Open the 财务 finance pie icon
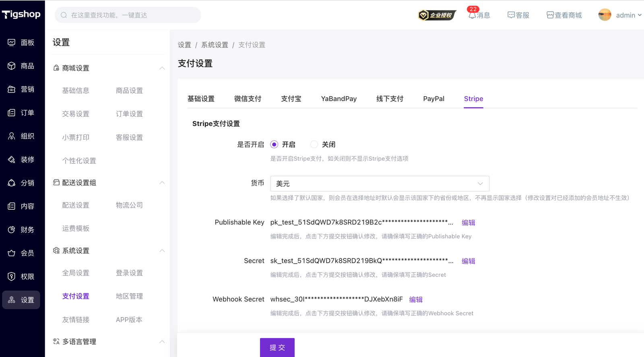The height and width of the screenshot is (357, 644). [x=12, y=230]
